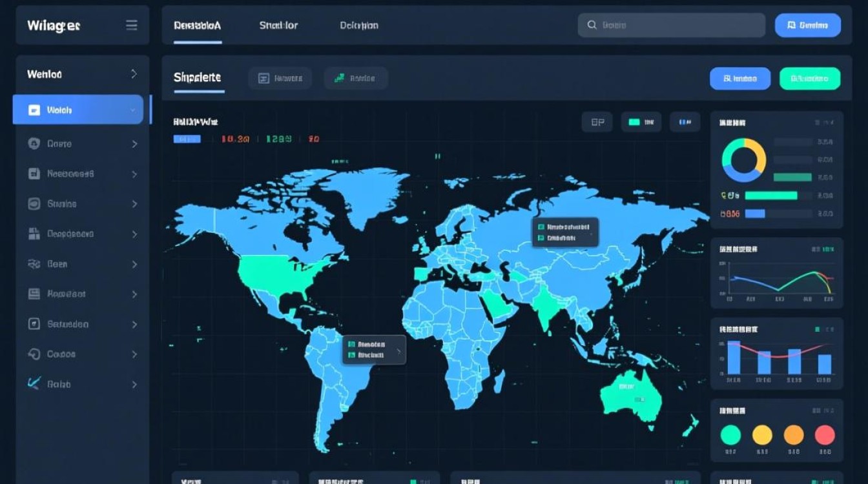This screenshot has height=484, width=868.
Task: Click the green action button in the toolbar
Action: tap(810, 78)
